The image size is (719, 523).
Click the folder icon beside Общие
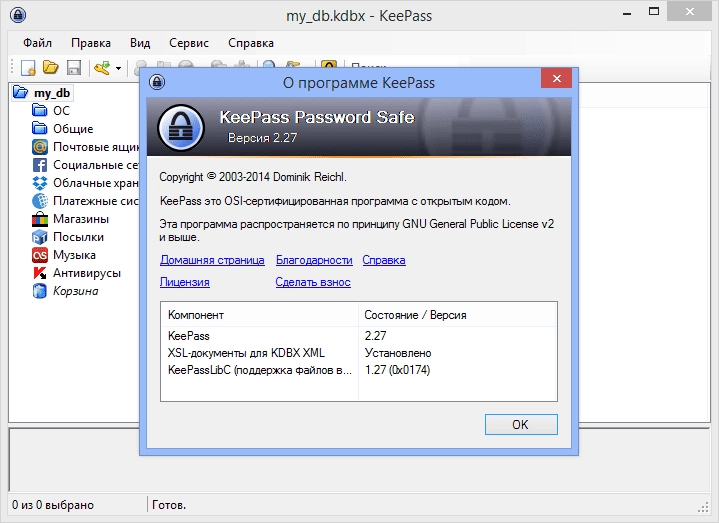[x=40, y=128]
